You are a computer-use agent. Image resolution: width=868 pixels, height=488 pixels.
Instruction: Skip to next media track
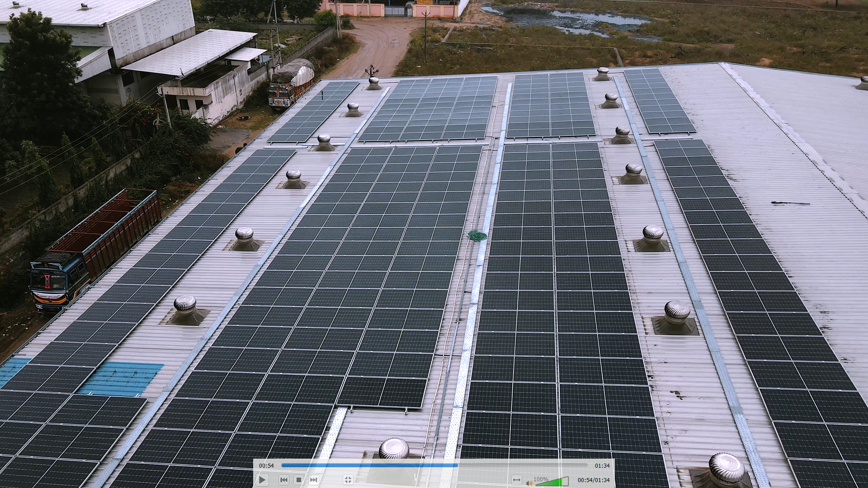pos(313,480)
